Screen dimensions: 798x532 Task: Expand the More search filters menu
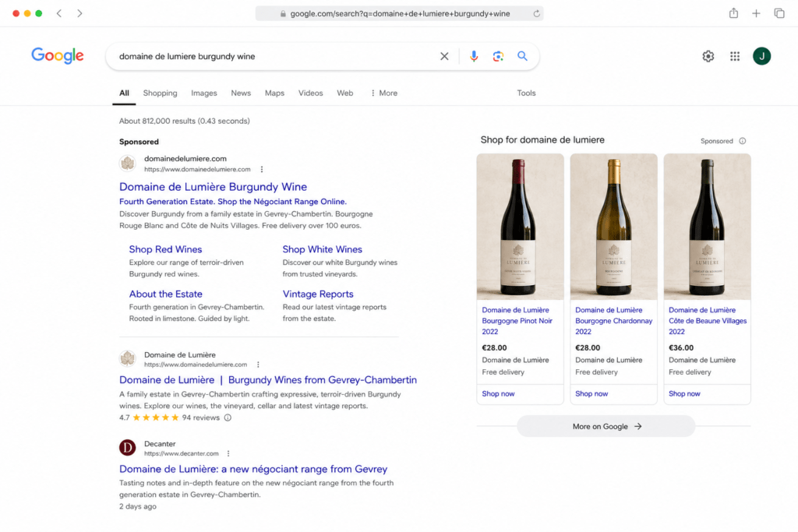[x=383, y=93]
